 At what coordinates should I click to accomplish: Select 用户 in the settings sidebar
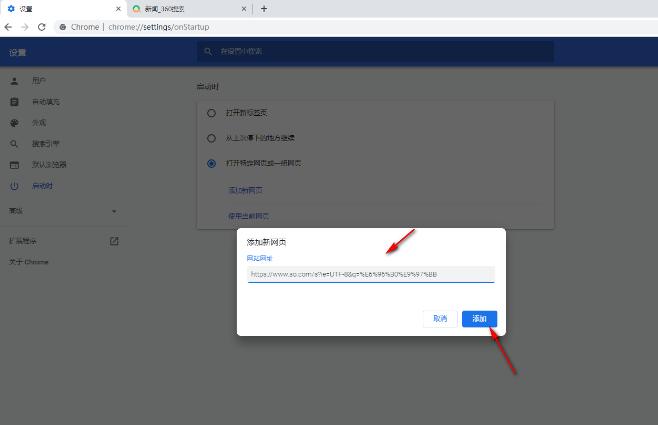(x=39, y=80)
